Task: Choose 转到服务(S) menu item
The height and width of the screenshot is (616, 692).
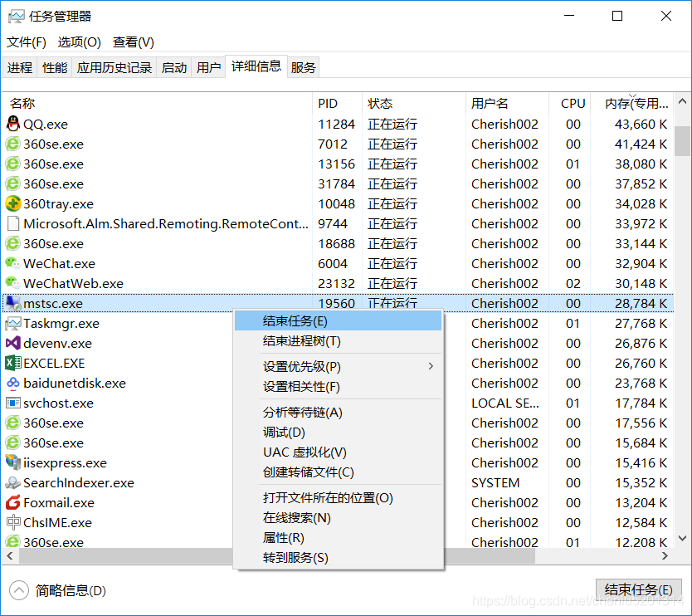Action: (x=338, y=557)
